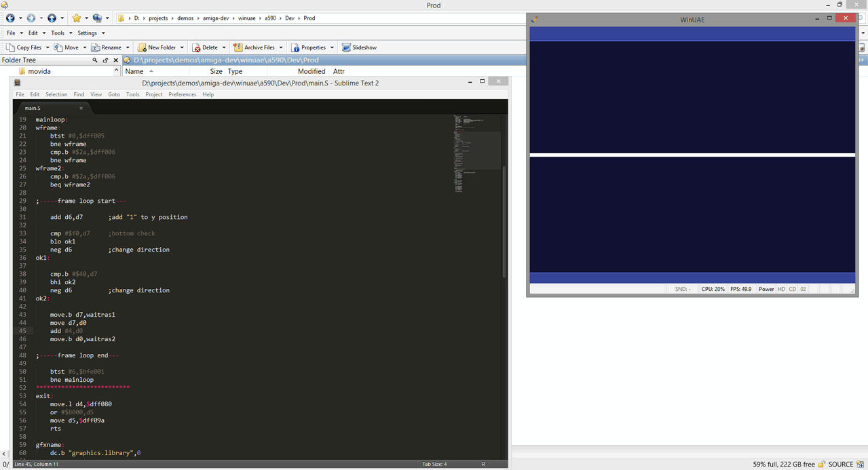868x470 pixels.
Task: Click the Folder Tree search magnifier icon
Action: click(95, 60)
